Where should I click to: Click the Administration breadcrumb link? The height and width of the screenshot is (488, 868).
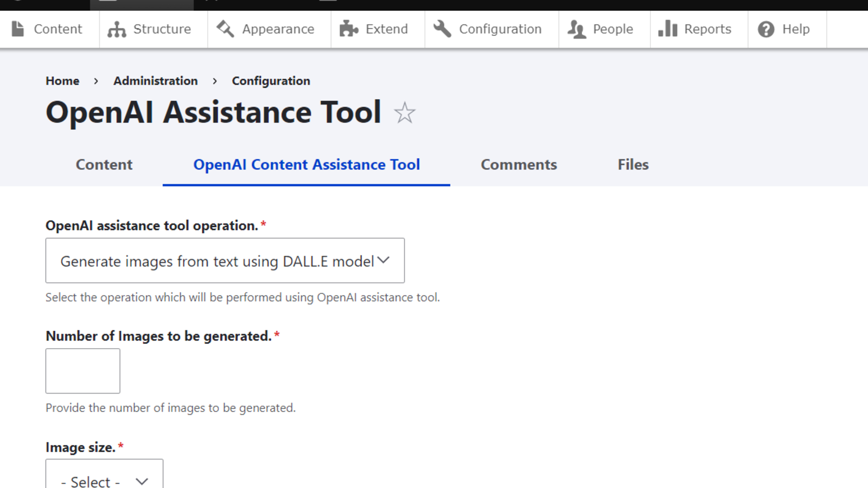(156, 80)
